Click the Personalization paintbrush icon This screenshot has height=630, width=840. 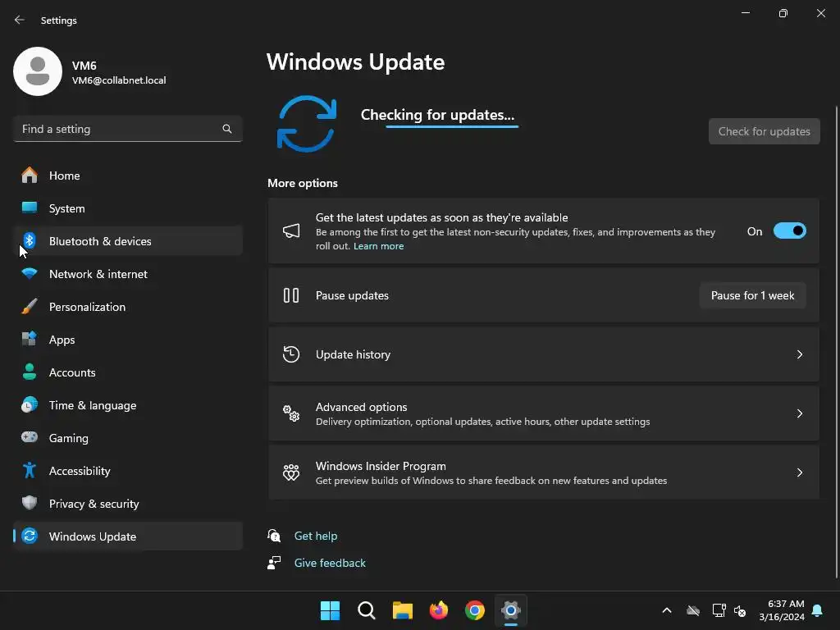pos(30,307)
